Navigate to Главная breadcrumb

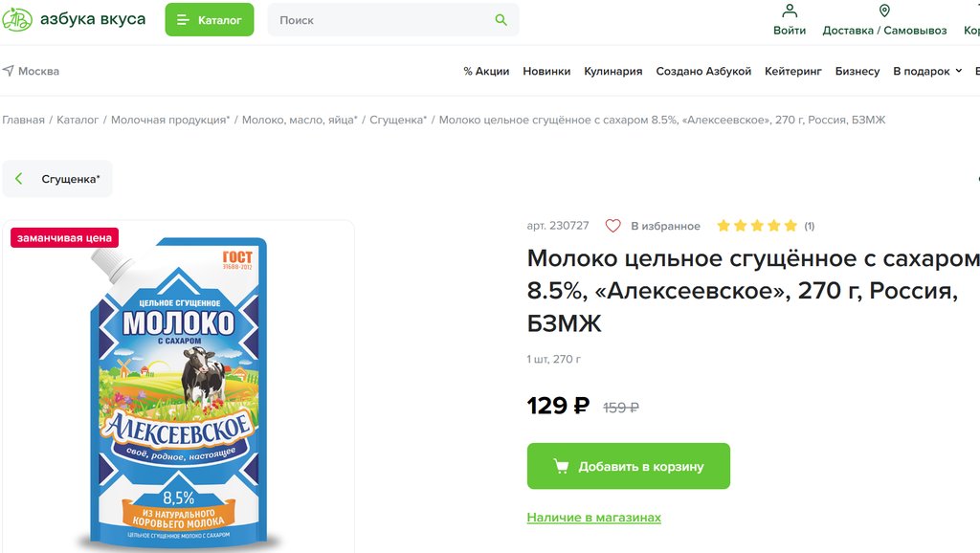point(23,120)
